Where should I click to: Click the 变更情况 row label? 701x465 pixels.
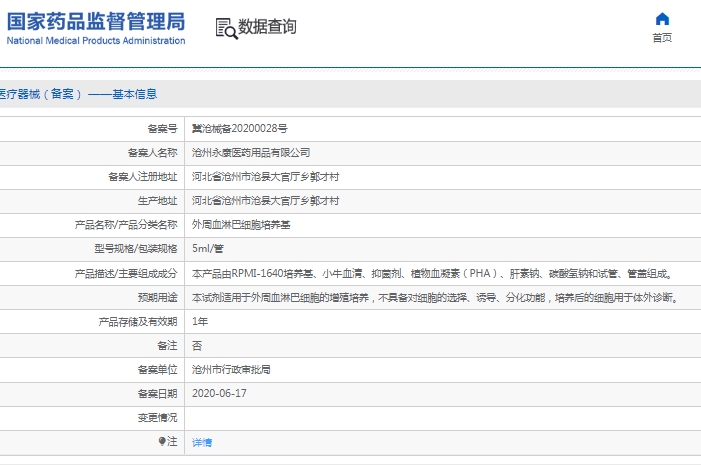coord(157,418)
